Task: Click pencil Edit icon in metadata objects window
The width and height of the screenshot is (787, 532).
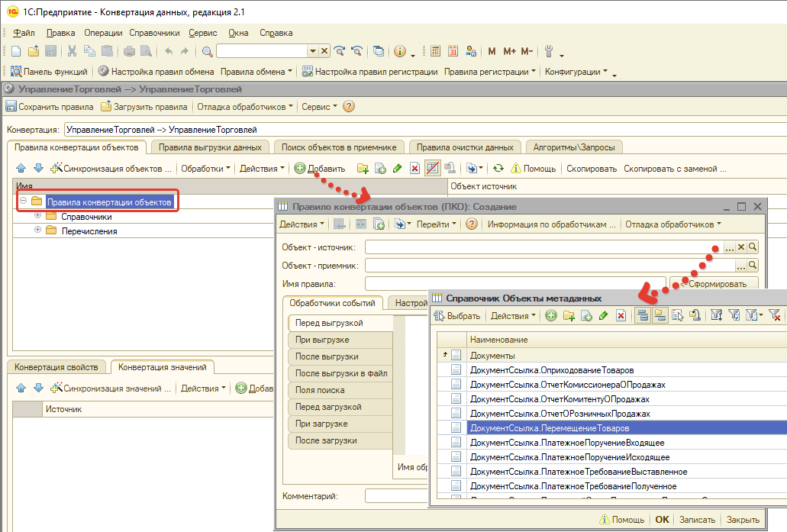Action: point(603,316)
